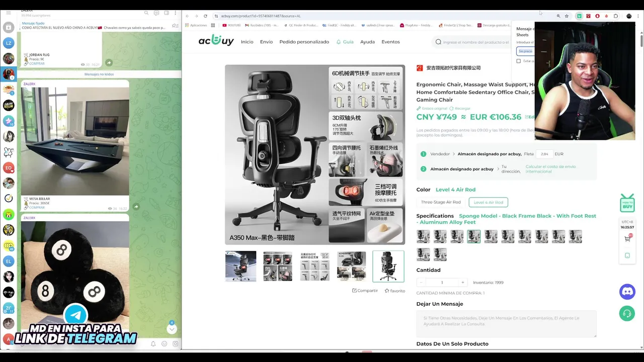Open the How To Buy TV icon
The image size is (644, 362).
tap(627, 203)
